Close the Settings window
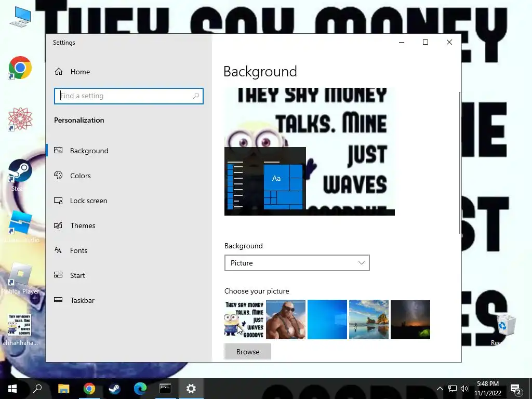The height and width of the screenshot is (399, 532). coord(449,43)
